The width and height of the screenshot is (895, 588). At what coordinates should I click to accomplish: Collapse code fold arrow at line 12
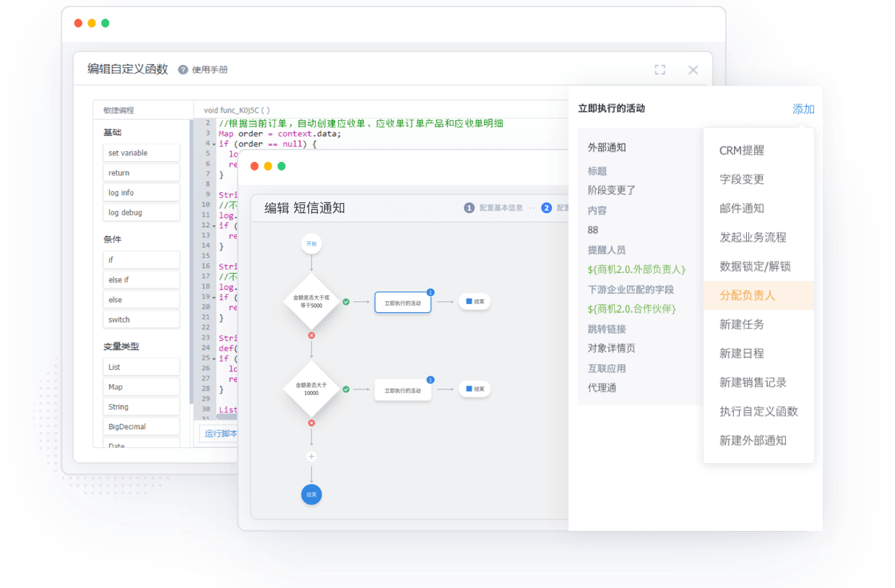(214, 226)
